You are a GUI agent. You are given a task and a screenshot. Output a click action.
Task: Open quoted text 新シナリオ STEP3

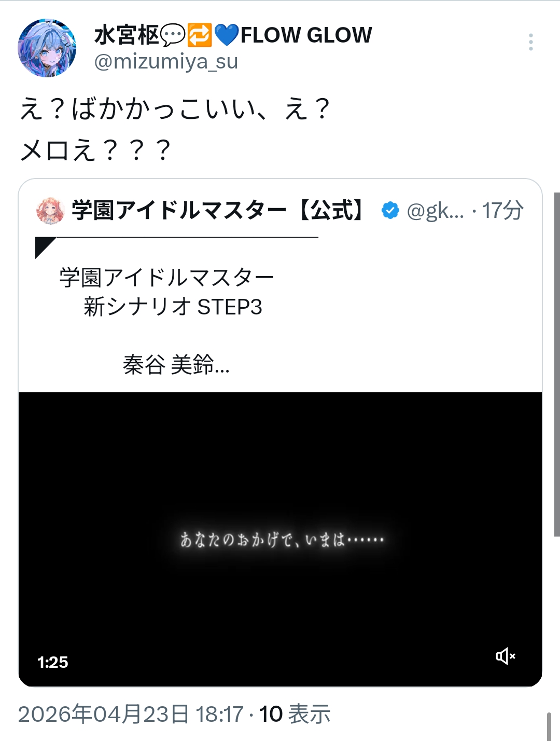click(173, 307)
